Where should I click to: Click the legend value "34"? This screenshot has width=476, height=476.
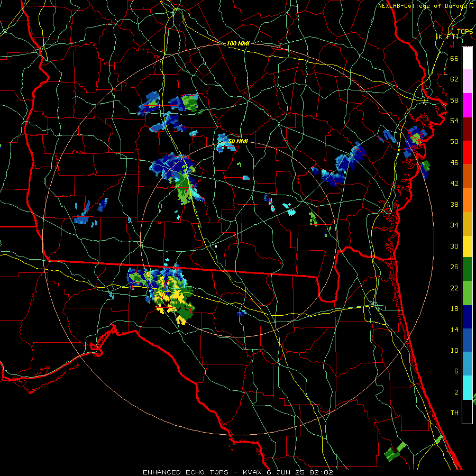[x=454, y=225]
